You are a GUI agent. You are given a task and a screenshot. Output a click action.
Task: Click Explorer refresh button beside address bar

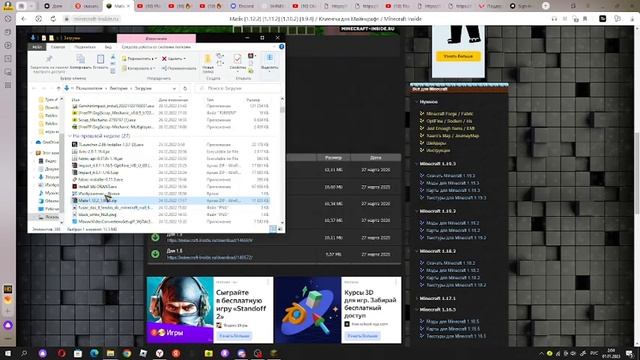click(185, 88)
